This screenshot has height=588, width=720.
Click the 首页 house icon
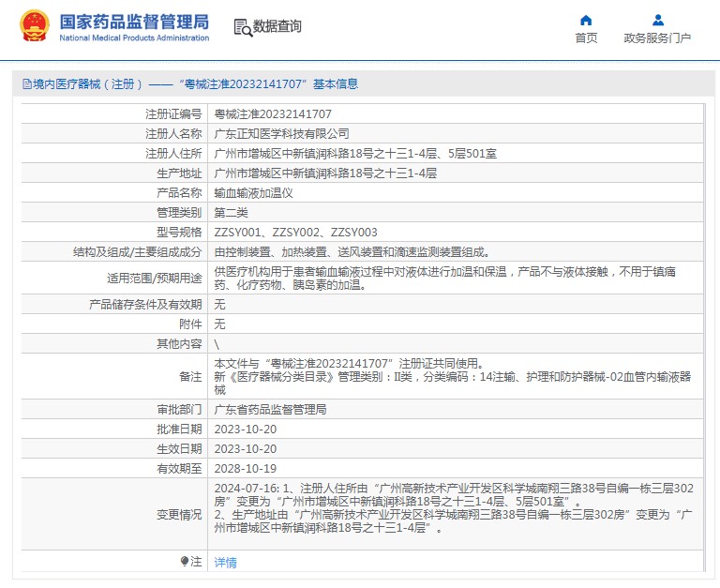(x=586, y=20)
